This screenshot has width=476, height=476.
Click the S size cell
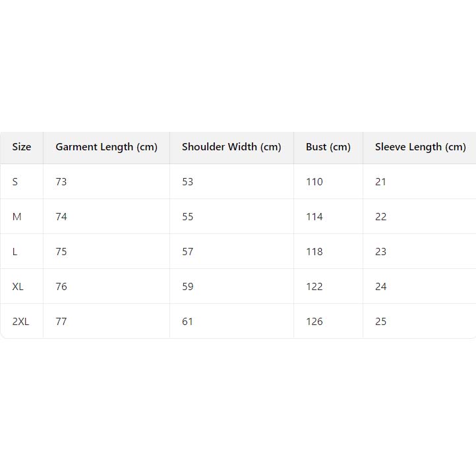(15, 182)
